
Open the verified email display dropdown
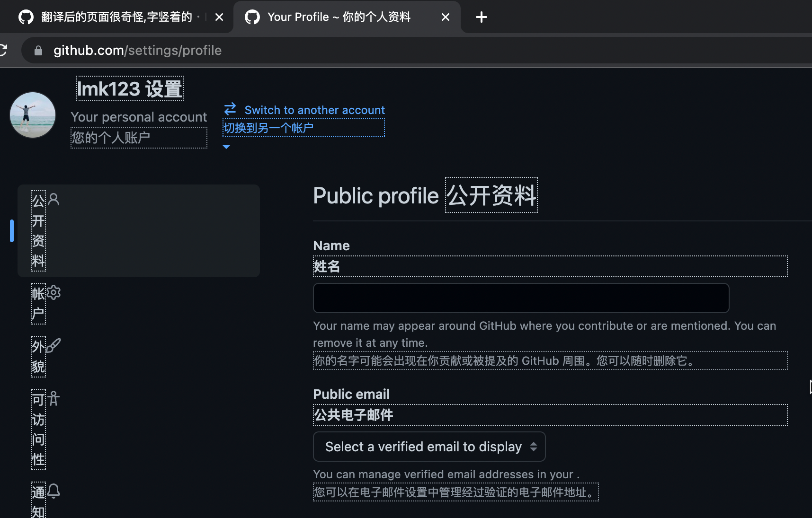(x=428, y=446)
